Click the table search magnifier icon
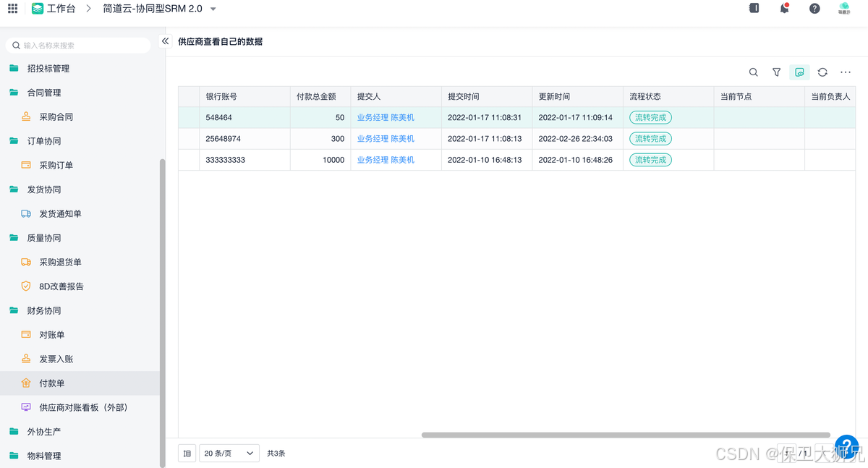 tap(754, 72)
